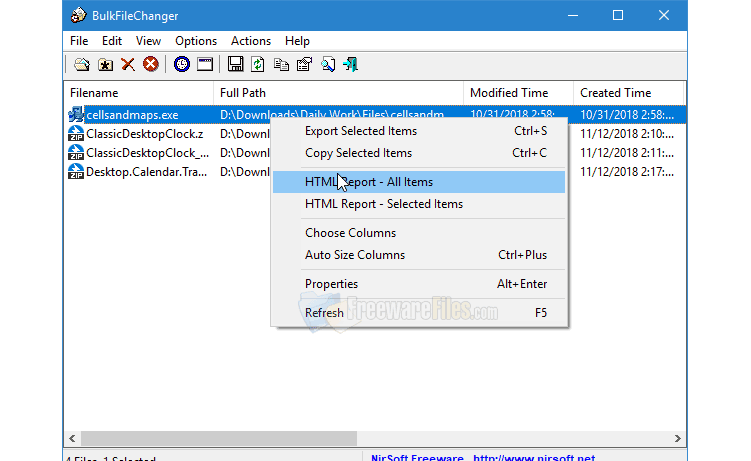Select HTML Report - Selected Items
Image resolution: width=751 pixels, height=461 pixels.
[419, 204]
